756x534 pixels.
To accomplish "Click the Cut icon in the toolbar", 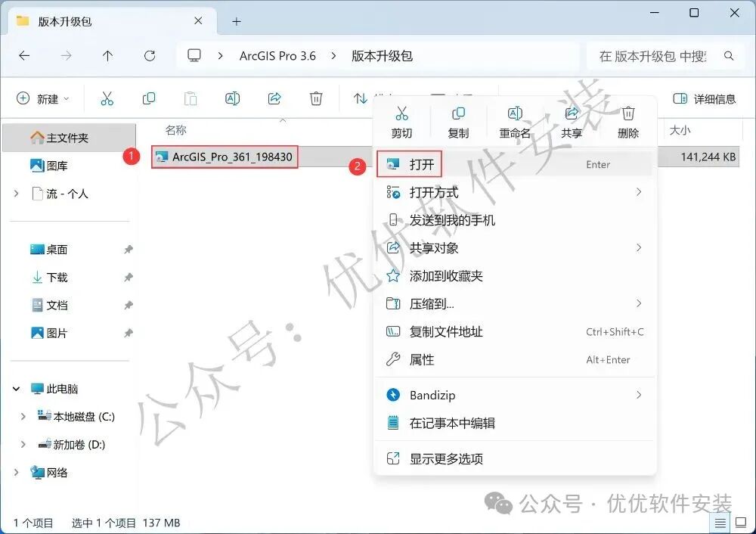I will click(107, 98).
